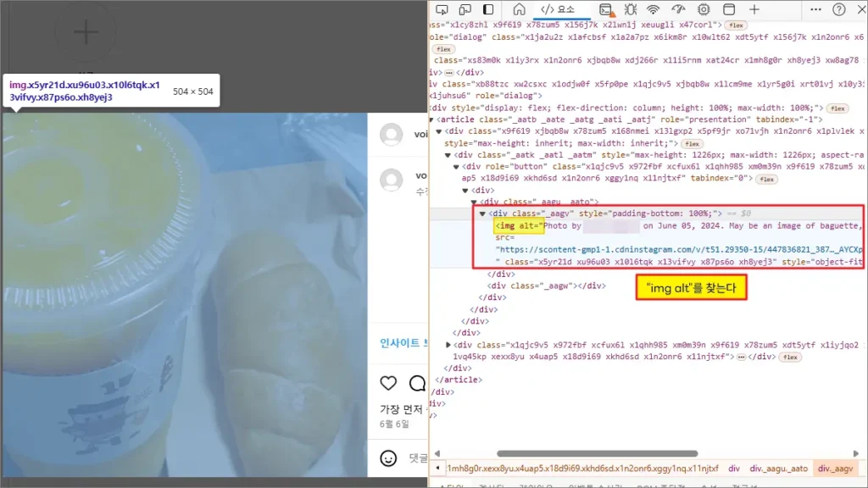This screenshot has width=868, height=488.
Task: Open DevTools three-dot customize menu
Action: click(x=815, y=9)
